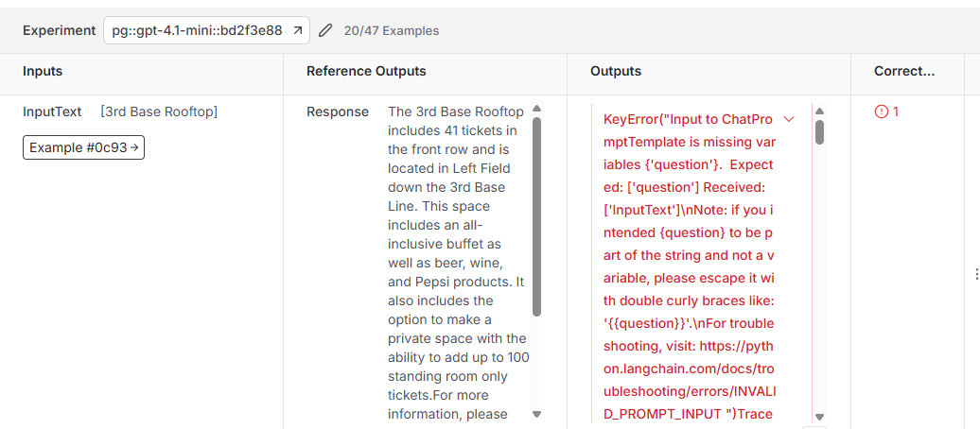Open the three-dot menu at the right edge
Screen dimensions: 980x429
pyautogui.click(x=975, y=273)
